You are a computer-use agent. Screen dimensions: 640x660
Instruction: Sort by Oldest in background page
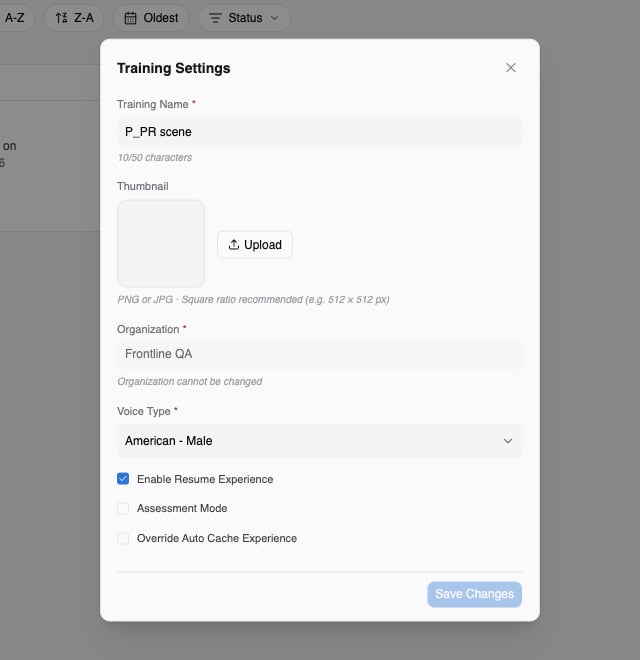pyautogui.click(x=151, y=18)
